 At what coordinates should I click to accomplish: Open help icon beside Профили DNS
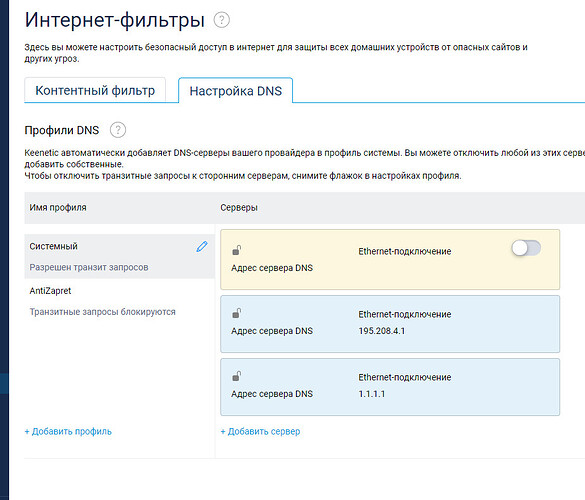pos(118,130)
